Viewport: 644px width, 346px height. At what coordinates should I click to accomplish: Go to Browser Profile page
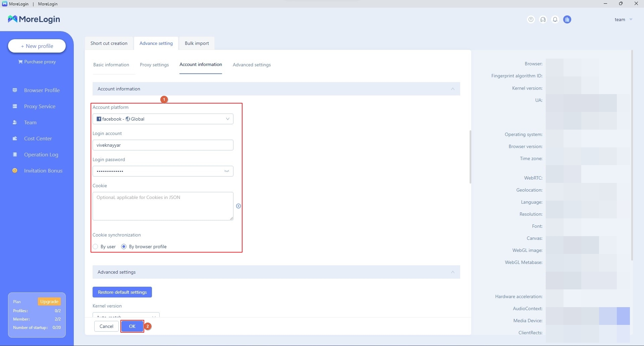click(x=42, y=90)
